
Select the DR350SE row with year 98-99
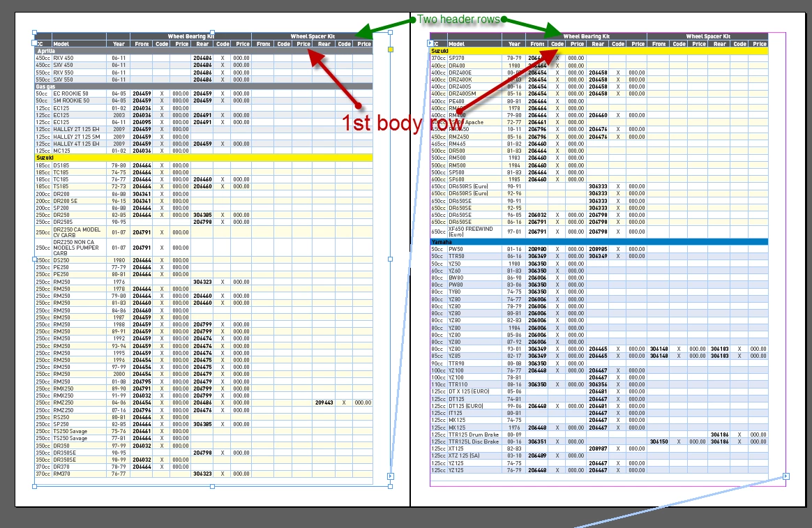(204, 460)
